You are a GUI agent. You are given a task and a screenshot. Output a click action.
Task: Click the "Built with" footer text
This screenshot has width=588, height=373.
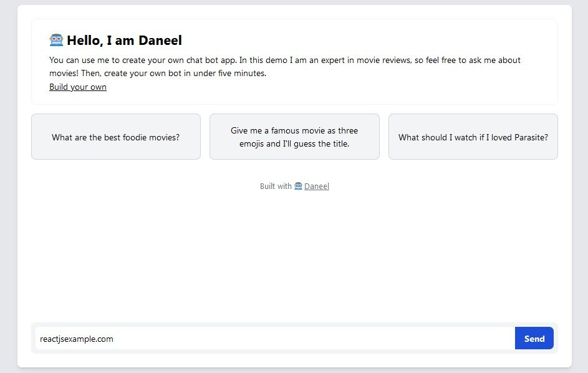pyautogui.click(x=275, y=186)
